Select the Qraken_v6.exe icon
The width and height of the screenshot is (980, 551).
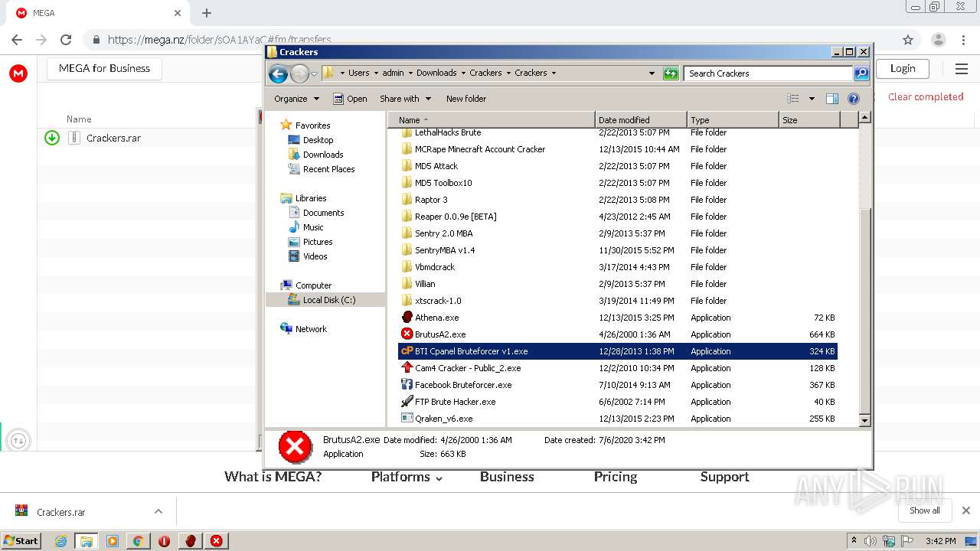click(x=407, y=419)
